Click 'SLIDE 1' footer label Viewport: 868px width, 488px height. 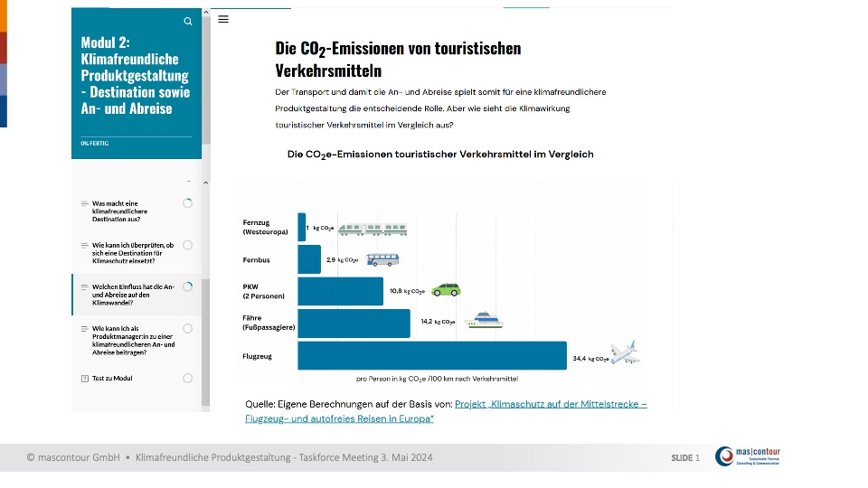685,457
